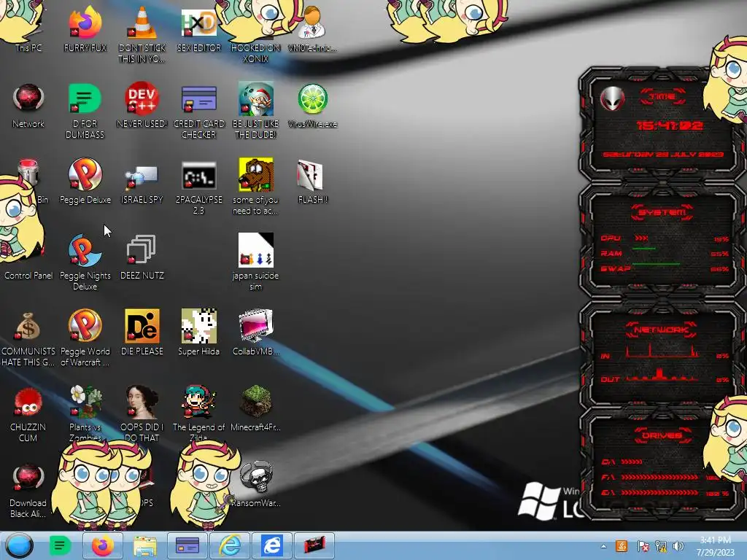Click the C:\ drive usage bar
Viewport: 747px width, 560px height.
[632, 462]
